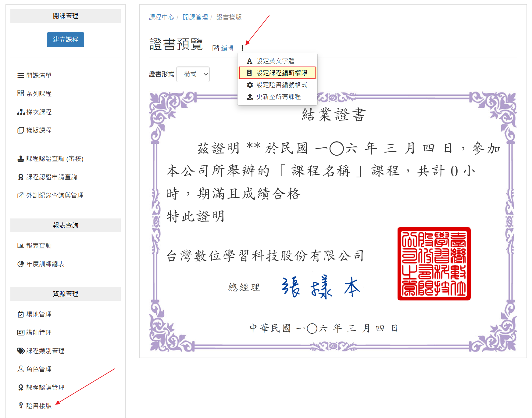This screenshot has width=532, height=418.
Task: Click the 樣版課程 copy icon
Action: 21,130
